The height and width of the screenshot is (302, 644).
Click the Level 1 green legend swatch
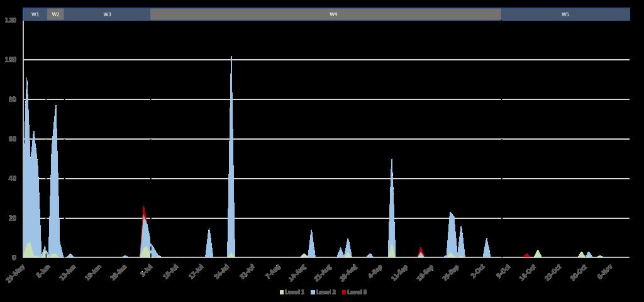[282, 292]
